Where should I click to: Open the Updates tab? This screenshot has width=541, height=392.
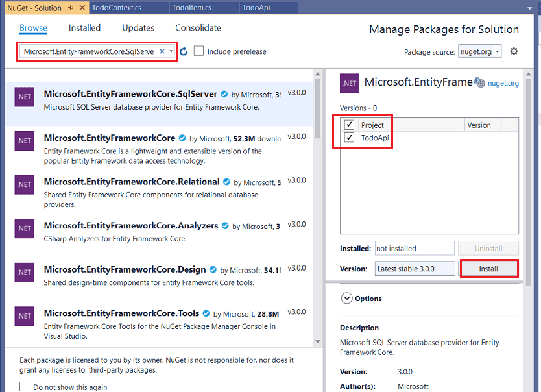point(138,28)
